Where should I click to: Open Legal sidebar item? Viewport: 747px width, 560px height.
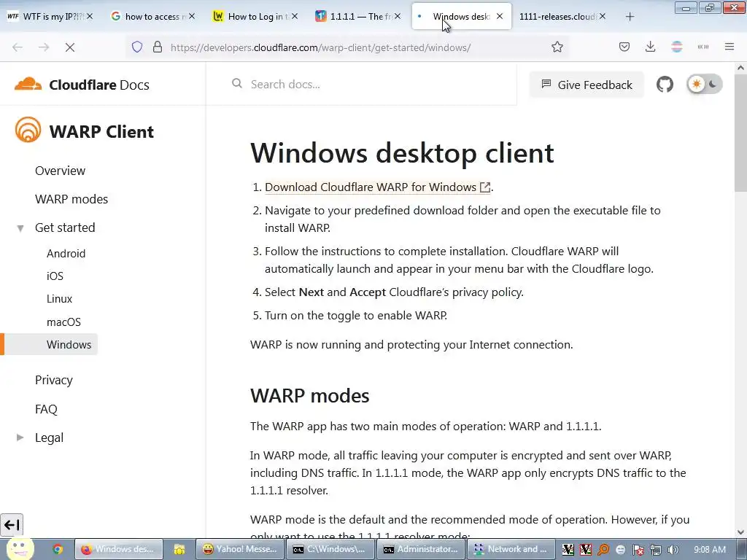click(x=49, y=437)
